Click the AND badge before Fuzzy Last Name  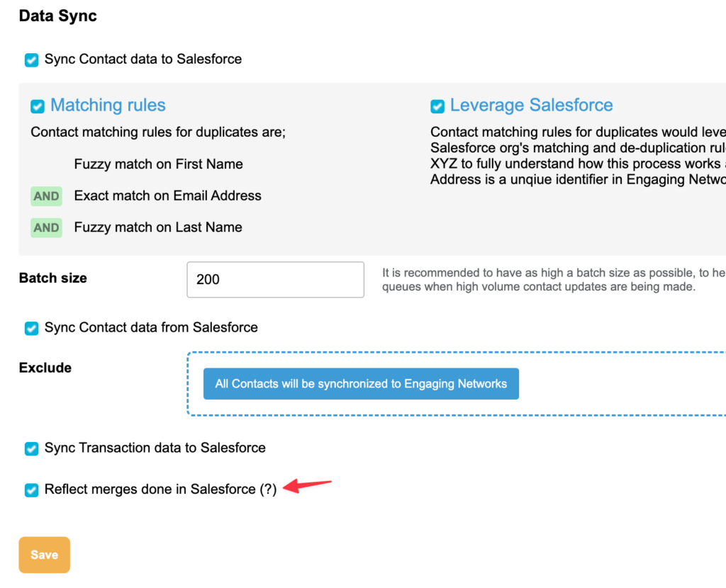[x=47, y=227]
